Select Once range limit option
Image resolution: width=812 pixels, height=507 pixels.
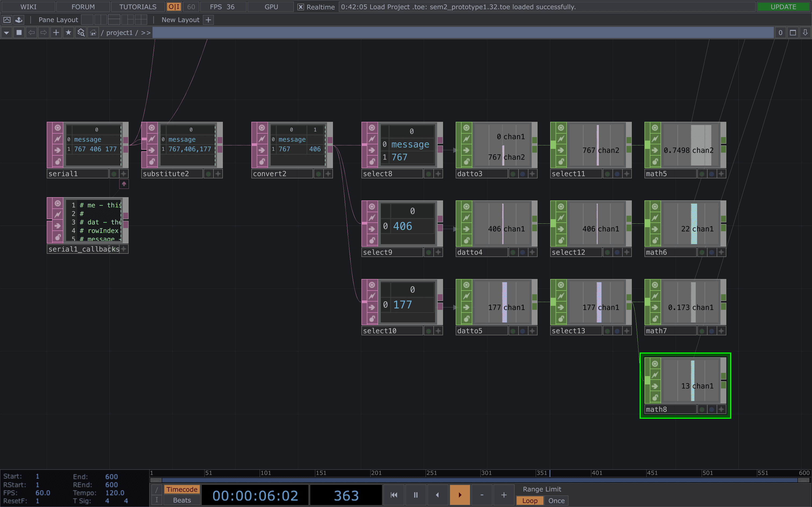click(x=556, y=501)
